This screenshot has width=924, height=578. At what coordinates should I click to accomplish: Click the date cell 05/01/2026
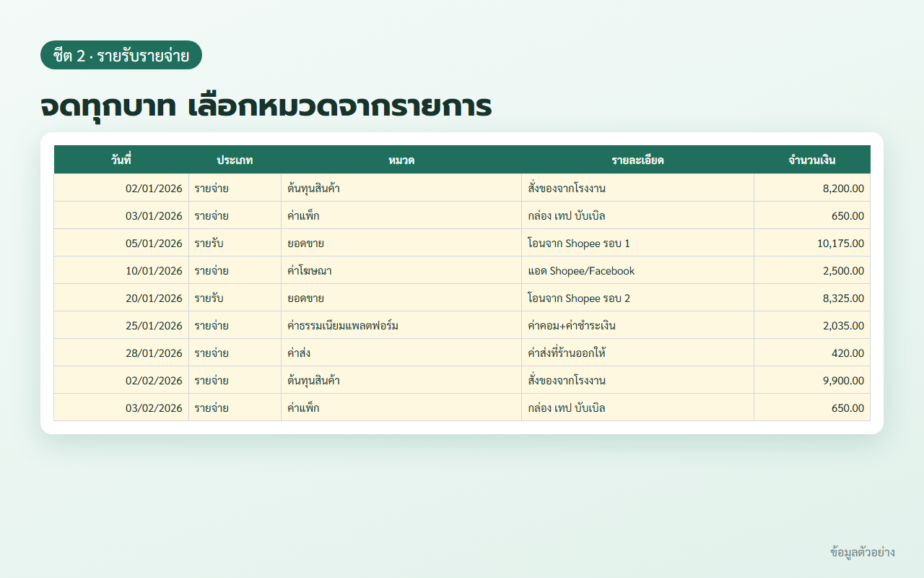[x=121, y=243]
